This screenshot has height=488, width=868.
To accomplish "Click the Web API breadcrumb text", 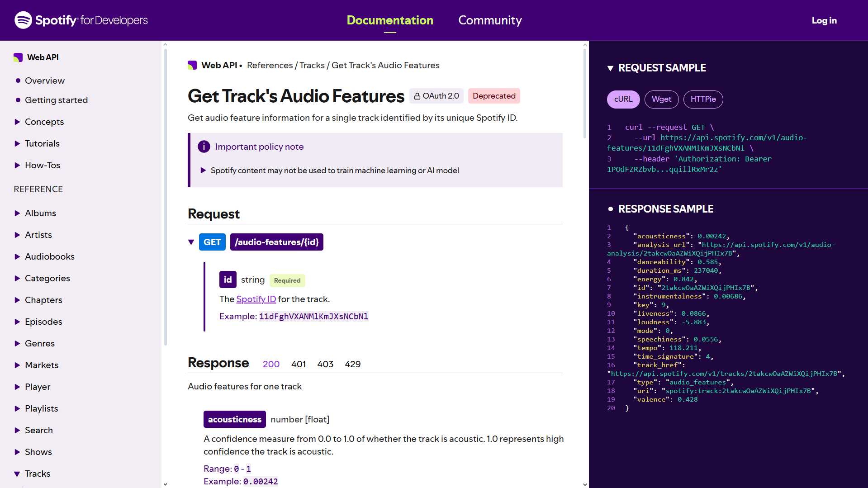I will (x=219, y=65).
